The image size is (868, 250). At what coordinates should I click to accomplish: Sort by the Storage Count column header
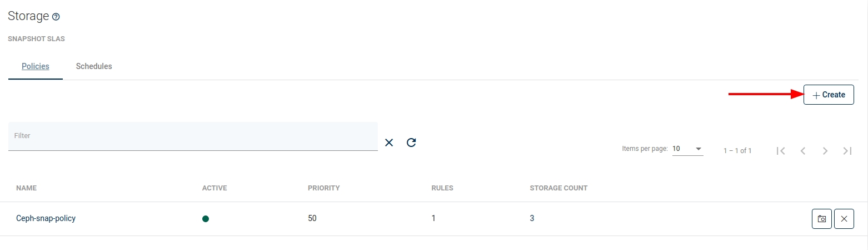point(558,188)
